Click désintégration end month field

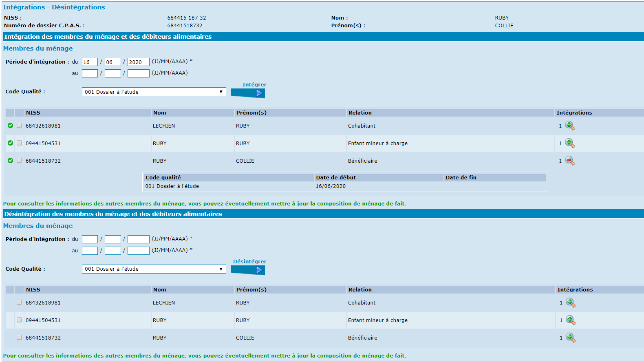[112, 251]
